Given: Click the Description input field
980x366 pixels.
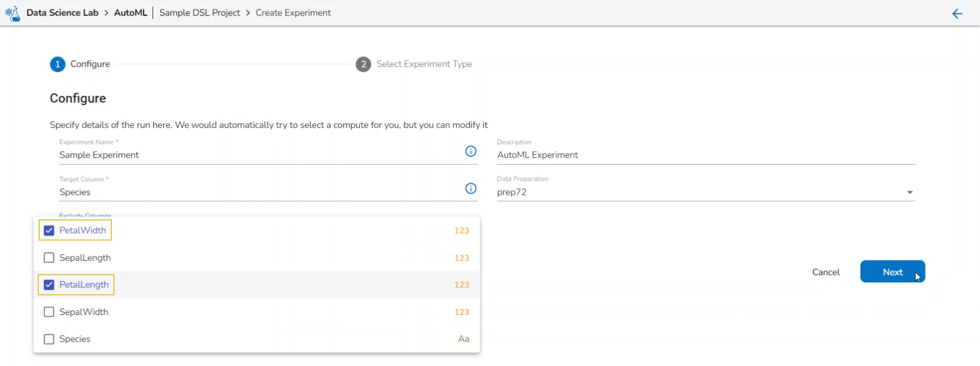Looking at the screenshot, I should coord(705,155).
